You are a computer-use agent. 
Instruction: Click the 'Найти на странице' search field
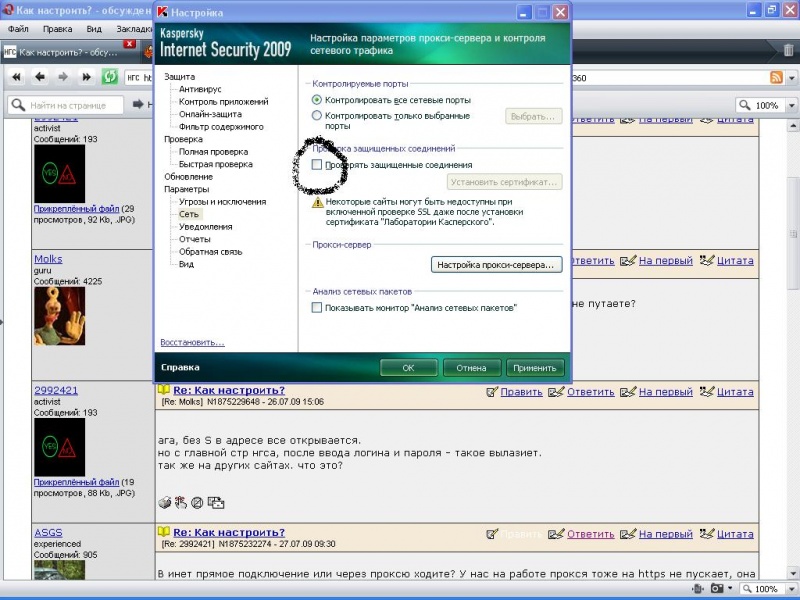point(70,105)
